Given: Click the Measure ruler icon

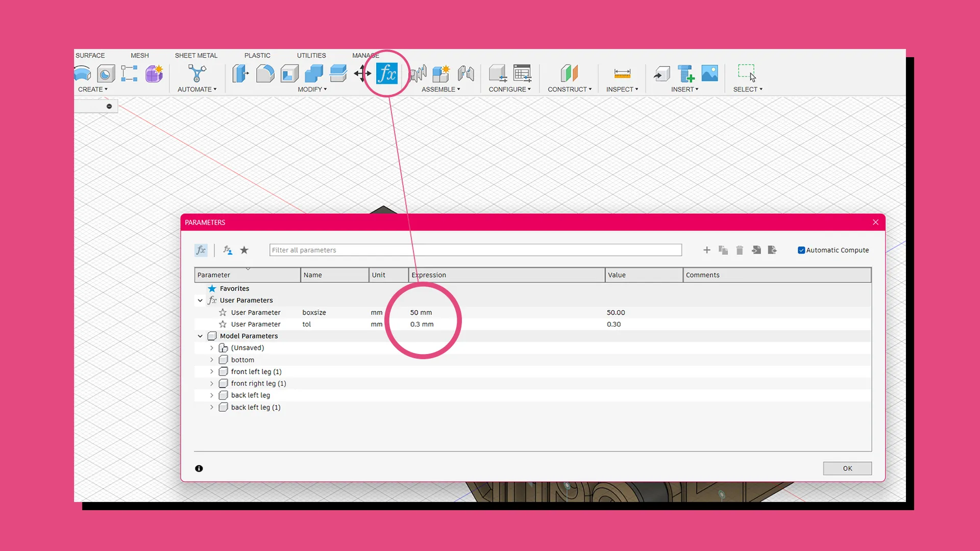Looking at the screenshot, I should (x=622, y=73).
